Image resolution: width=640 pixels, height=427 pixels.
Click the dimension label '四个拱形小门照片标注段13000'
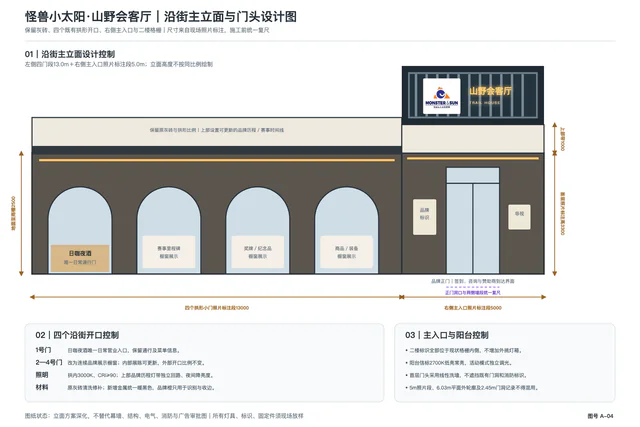[x=217, y=308]
